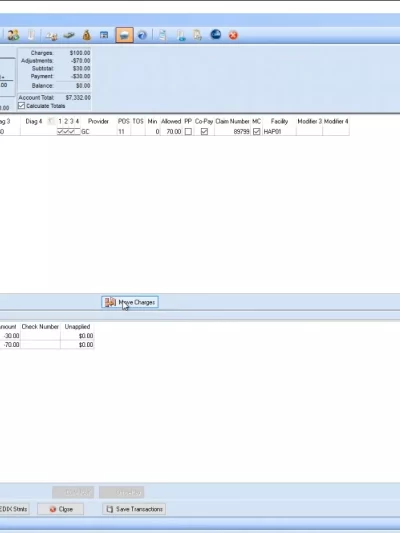Select claim number cell 89799
This screenshot has width=400, height=533.
(232, 132)
